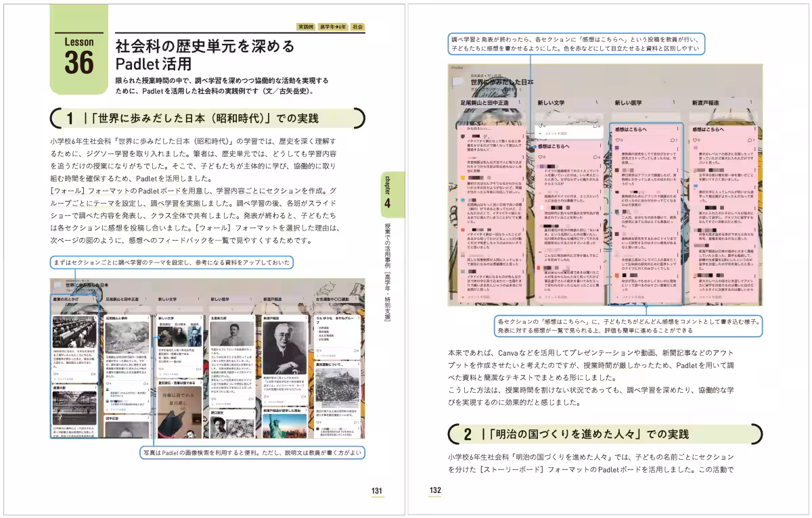Click the comment bubble icon showing 7 comments on 感想はこちらへ
This screenshot has height=518, width=812.
pyautogui.click(x=675, y=139)
